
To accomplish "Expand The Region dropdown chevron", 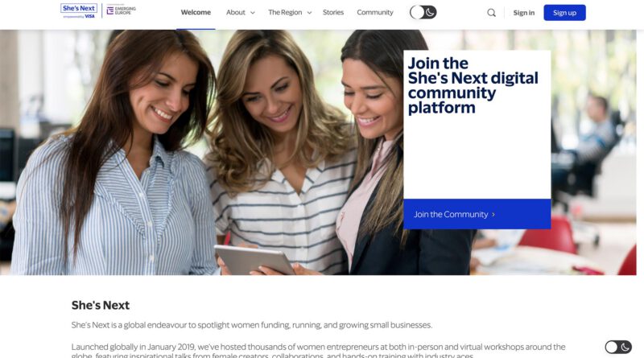I will pos(309,13).
